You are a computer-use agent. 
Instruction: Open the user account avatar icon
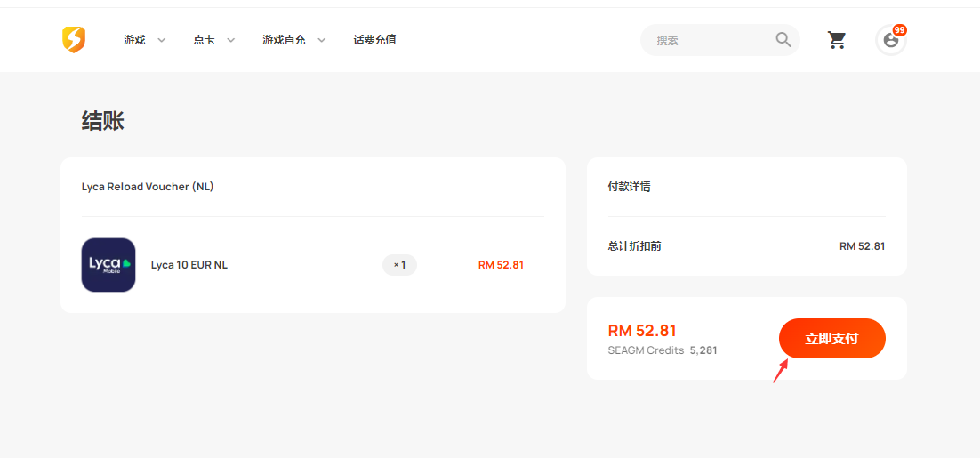tap(890, 41)
